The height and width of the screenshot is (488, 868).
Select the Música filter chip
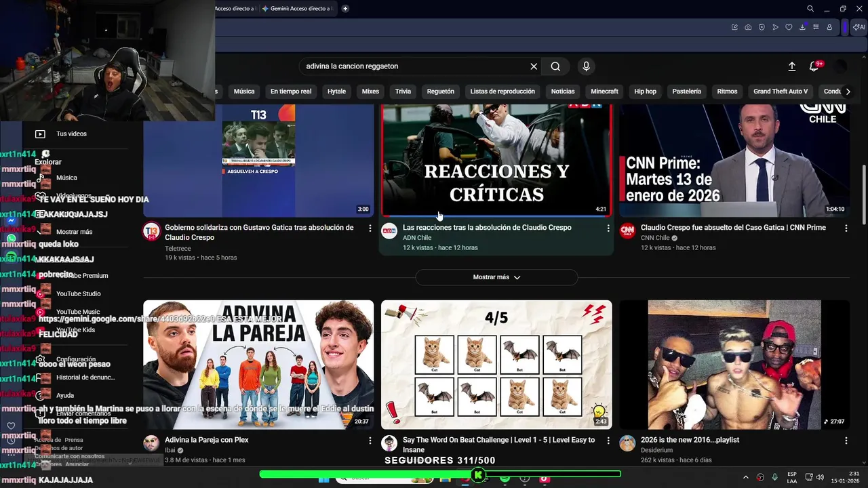244,91
